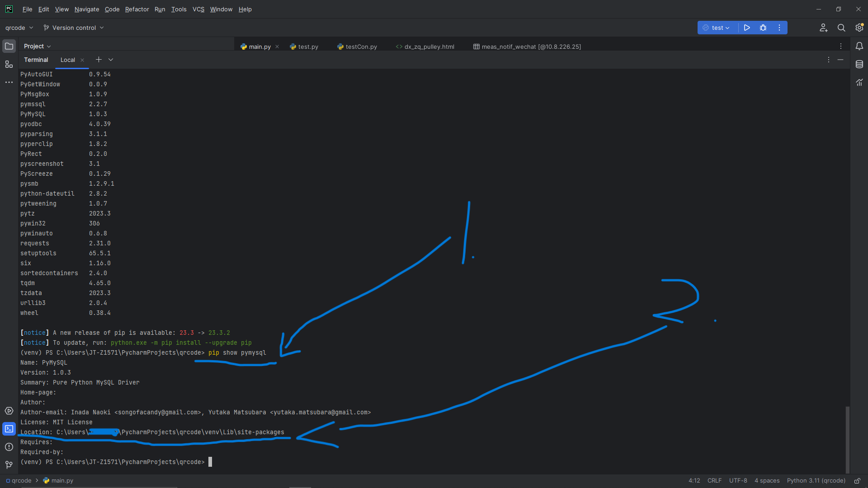Image resolution: width=868 pixels, height=488 pixels.
Task: Open more run actions menu
Action: (779, 28)
